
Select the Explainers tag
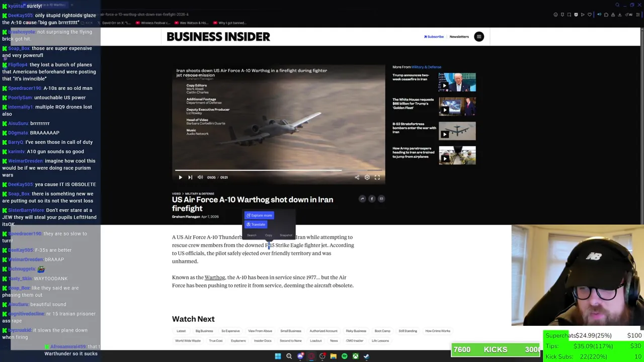point(238,341)
